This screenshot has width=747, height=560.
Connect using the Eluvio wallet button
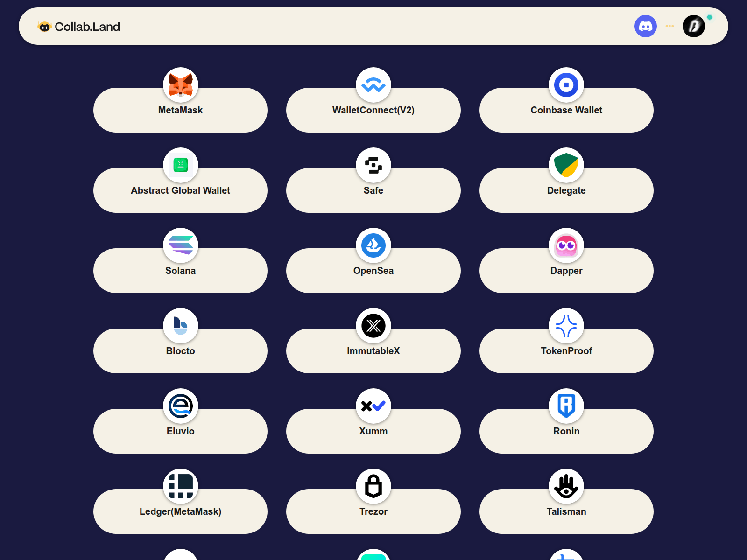pos(181,431)
